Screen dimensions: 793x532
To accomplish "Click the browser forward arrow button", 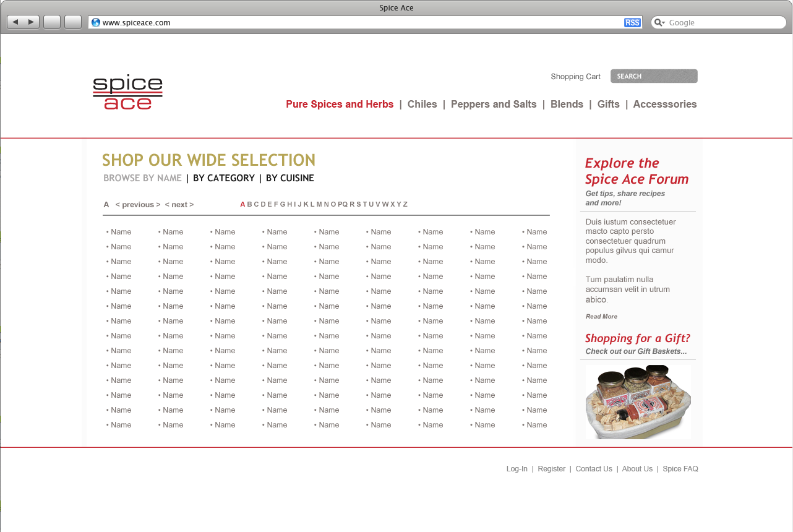I will (x=32, y=22).
